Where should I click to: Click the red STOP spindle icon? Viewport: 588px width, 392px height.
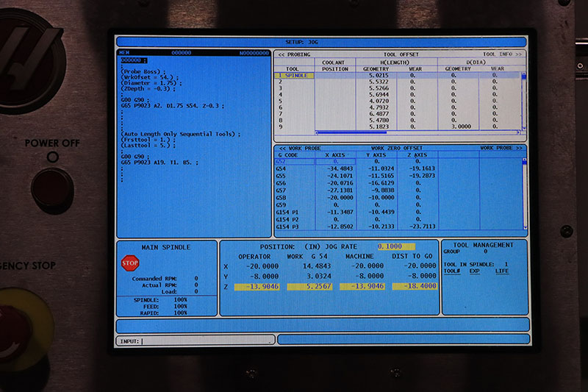130,263
